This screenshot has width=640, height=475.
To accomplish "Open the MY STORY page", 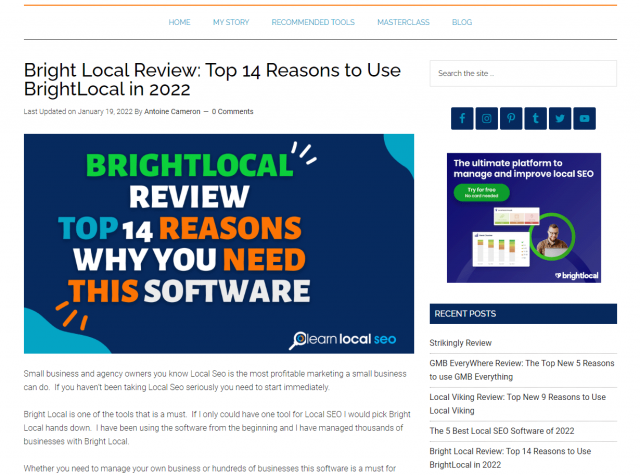I will [231, 21].
